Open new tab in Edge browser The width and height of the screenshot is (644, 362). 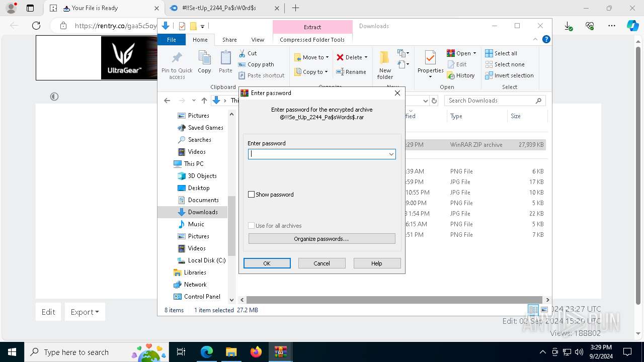point(295,8)
